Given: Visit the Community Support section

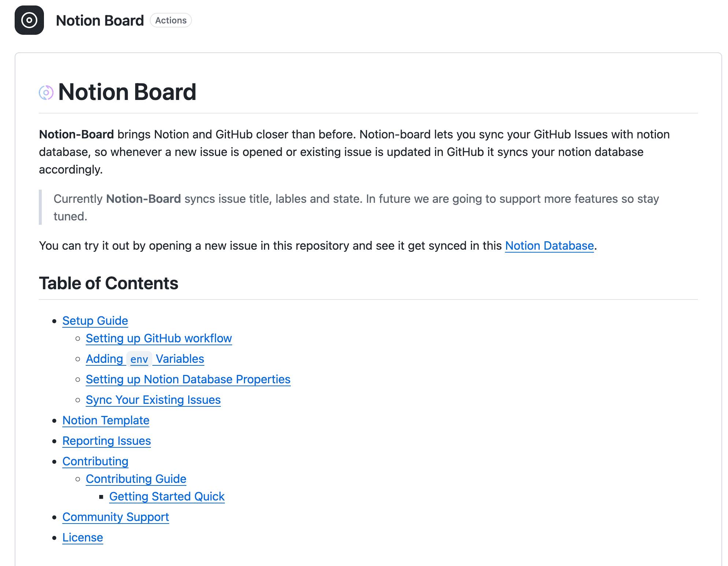Looking at the screenshot, I should click(x=116, y=517).
